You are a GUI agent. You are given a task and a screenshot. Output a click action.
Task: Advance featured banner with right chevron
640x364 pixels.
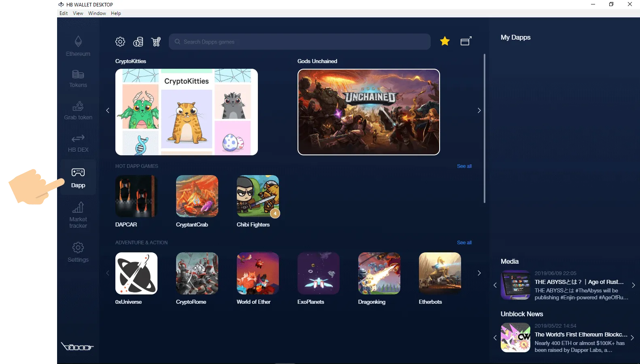(479, 110)
